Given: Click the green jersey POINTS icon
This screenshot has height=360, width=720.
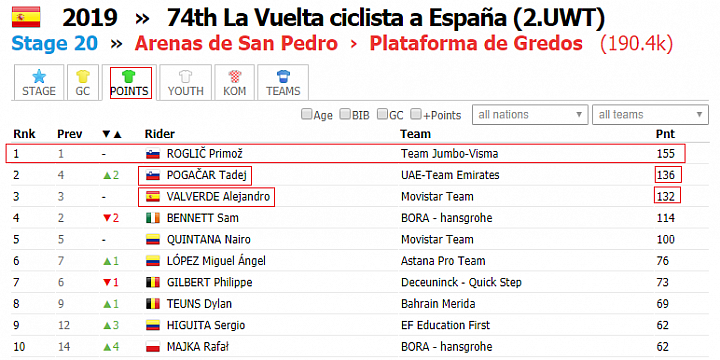Looking at the screenshot, I should [129, 76].
